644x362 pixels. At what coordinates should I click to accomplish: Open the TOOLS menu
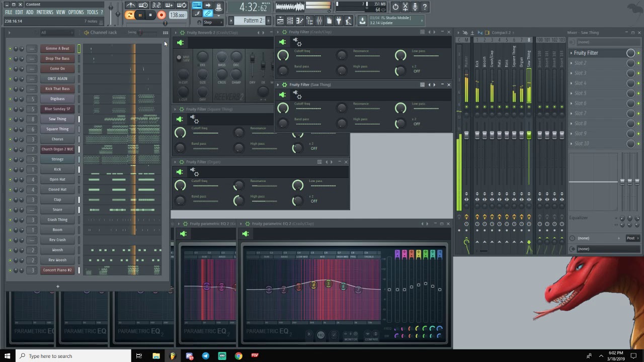point(93,12)
